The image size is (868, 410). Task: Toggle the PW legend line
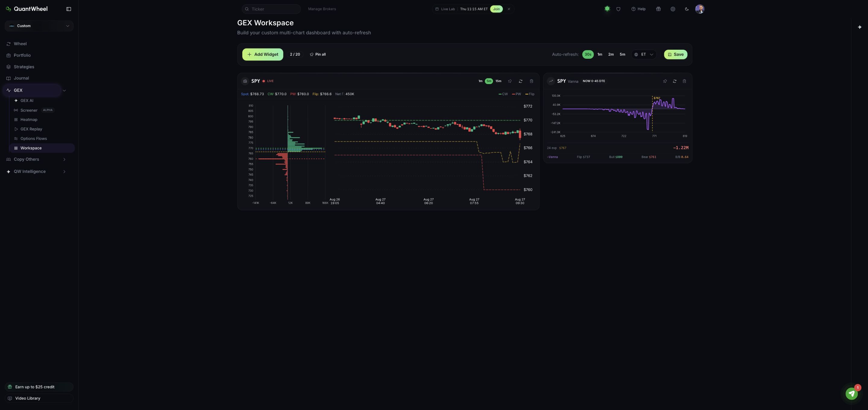(x=516, y=94)
